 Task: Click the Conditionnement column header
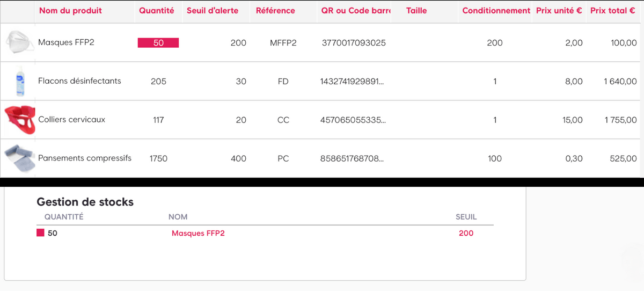[496, 11]
